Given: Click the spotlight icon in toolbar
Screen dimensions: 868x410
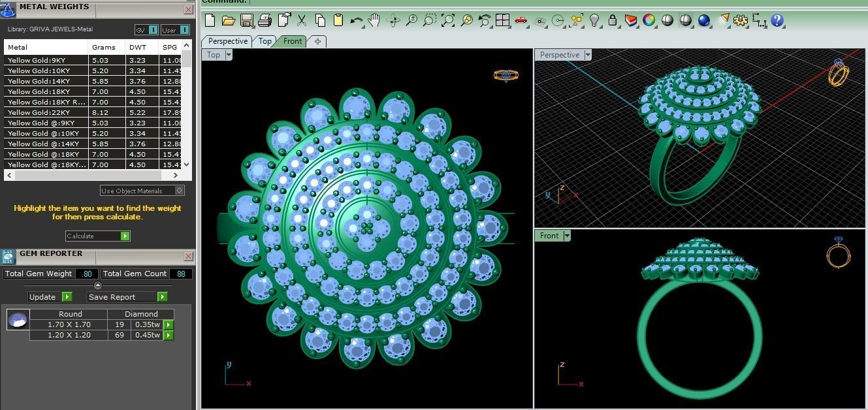Looking at the screenshot, I should tap(724, 20).
